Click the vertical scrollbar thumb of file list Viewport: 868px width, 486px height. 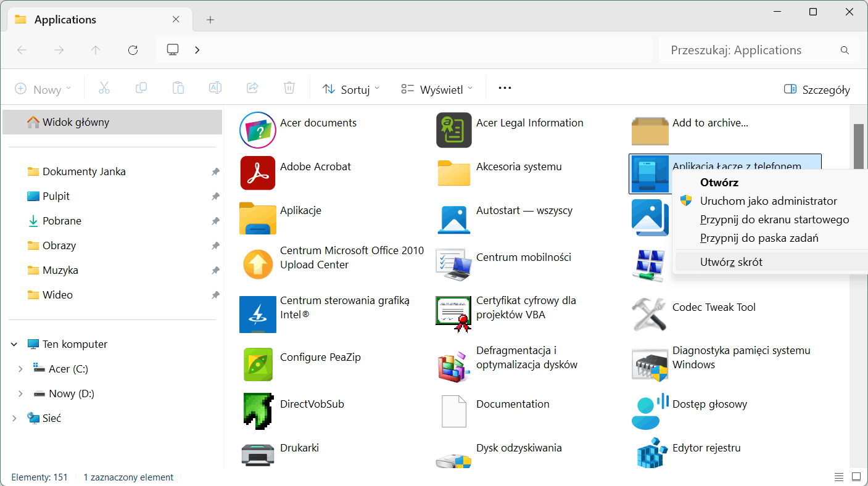click(858, 146)
